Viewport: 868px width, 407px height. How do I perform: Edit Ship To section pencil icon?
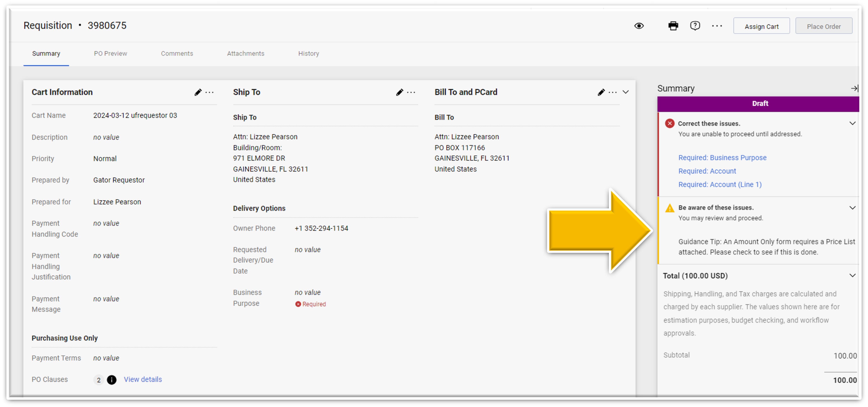pyautogui.click(x=399, y=92)
